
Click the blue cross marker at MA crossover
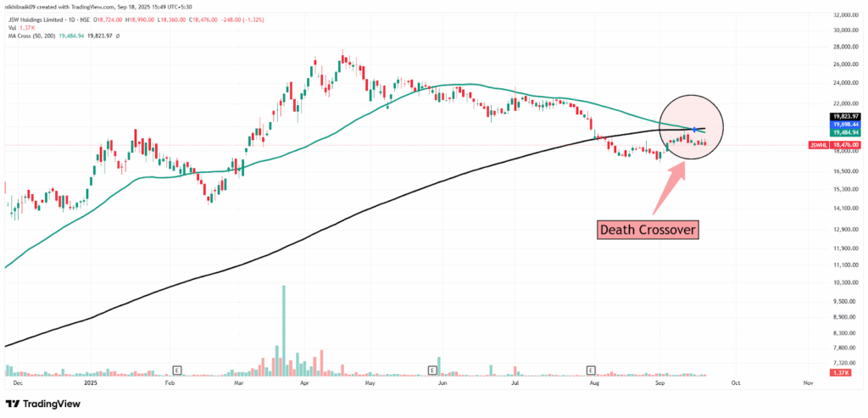coord(694,129)
